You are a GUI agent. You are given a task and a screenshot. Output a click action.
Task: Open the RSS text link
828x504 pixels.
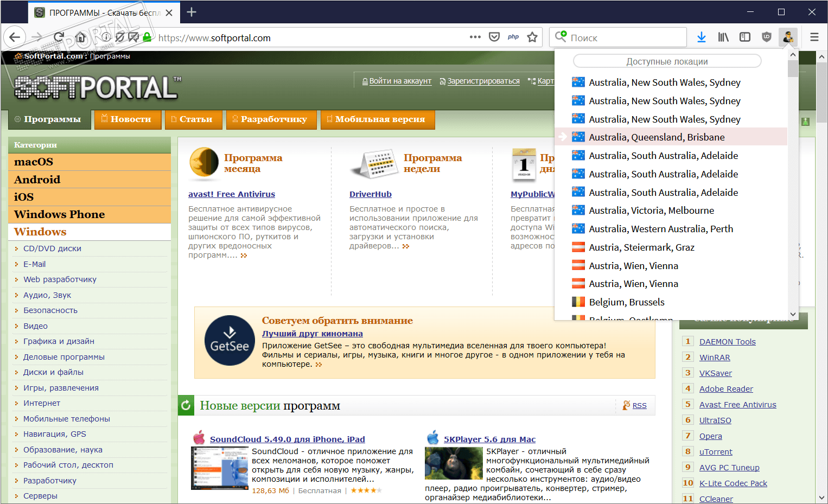click(639, 406)
